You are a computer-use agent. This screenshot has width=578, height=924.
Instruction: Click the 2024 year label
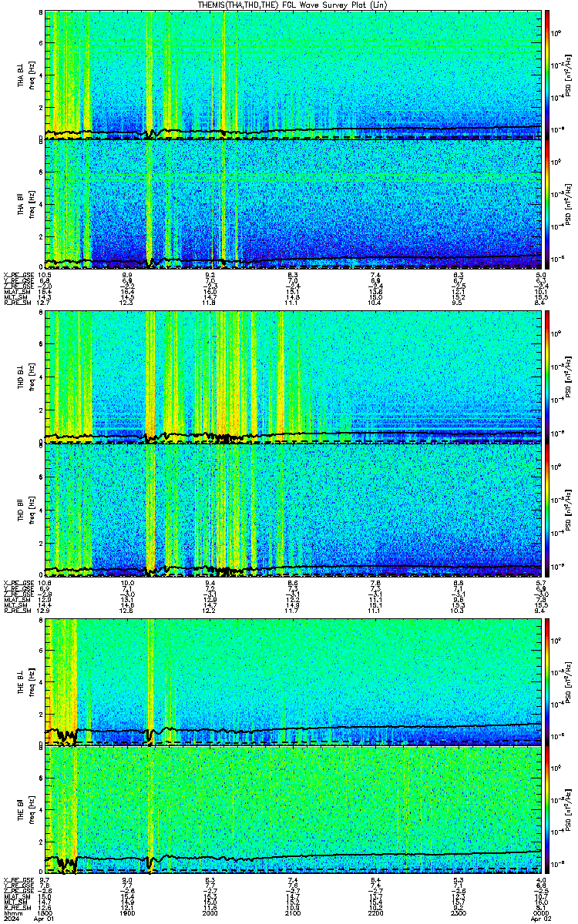tap(10, 919)
